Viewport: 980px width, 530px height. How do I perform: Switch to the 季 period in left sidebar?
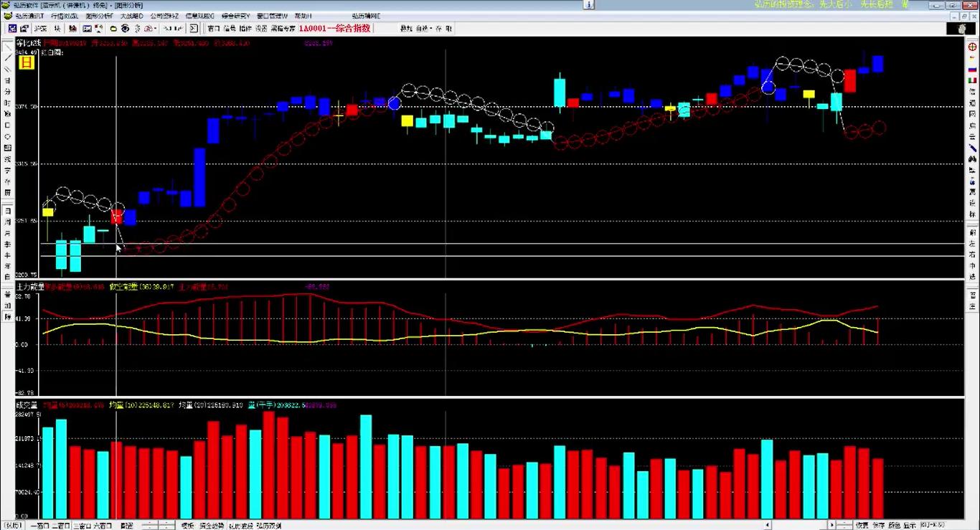tap(7, 244)
